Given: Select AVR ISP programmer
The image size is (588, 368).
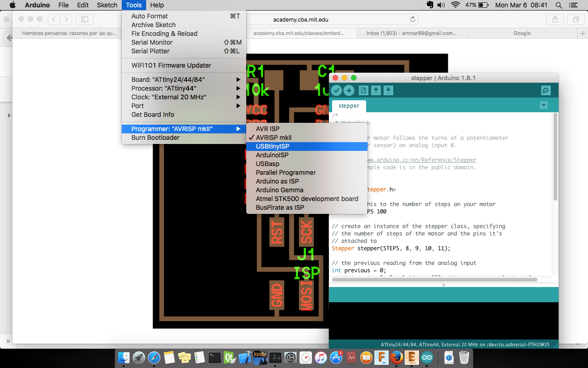Looking at the screenshot, I should tap(307, 129).
